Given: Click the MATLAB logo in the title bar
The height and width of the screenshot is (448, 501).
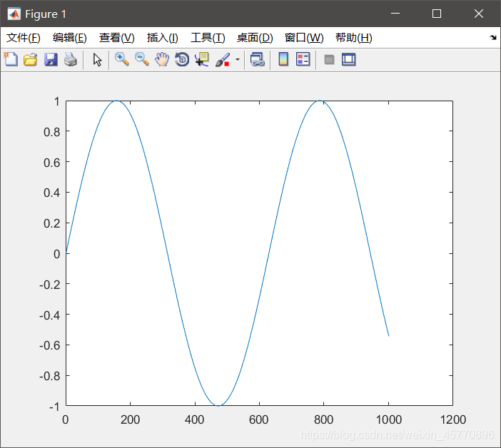Looking at the screenshot, I should tap(14, 14).
